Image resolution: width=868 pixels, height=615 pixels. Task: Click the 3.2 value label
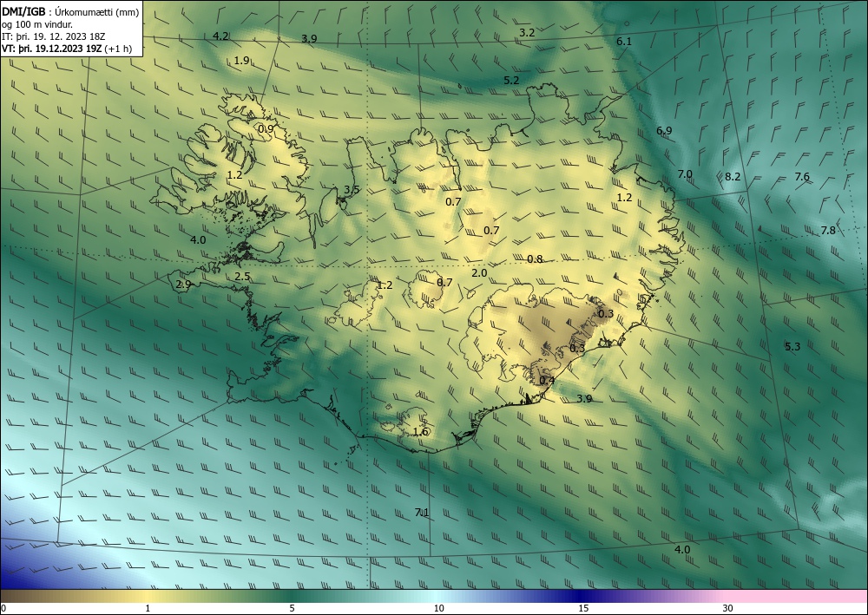(x=527, y=33)
